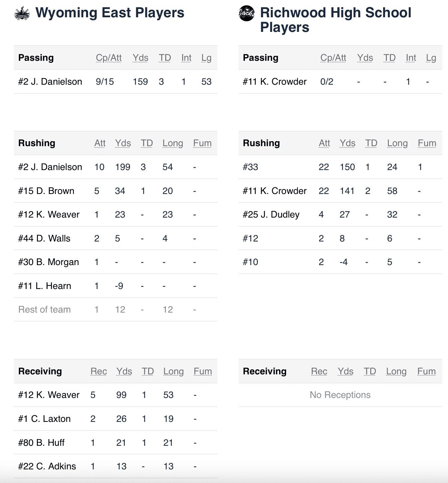The image size is (448, 483).
Task: Click the #33 rusher in Richwood Rushing
Action: [x=251, y=167]
